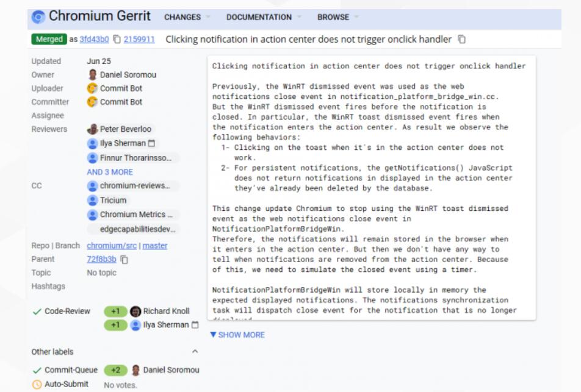This screenshot has width=581, height=392.
Task: Expand the BROWSE dropdown arrow
Action: [356, 16]
